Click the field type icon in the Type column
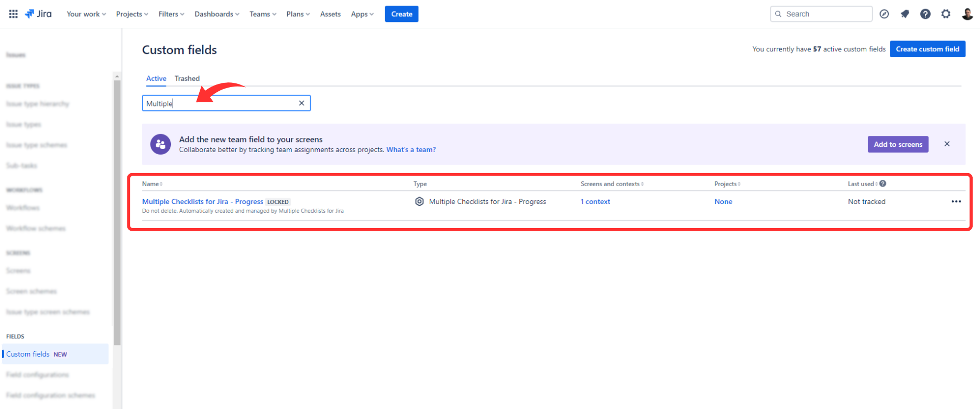 click(419, 201)
